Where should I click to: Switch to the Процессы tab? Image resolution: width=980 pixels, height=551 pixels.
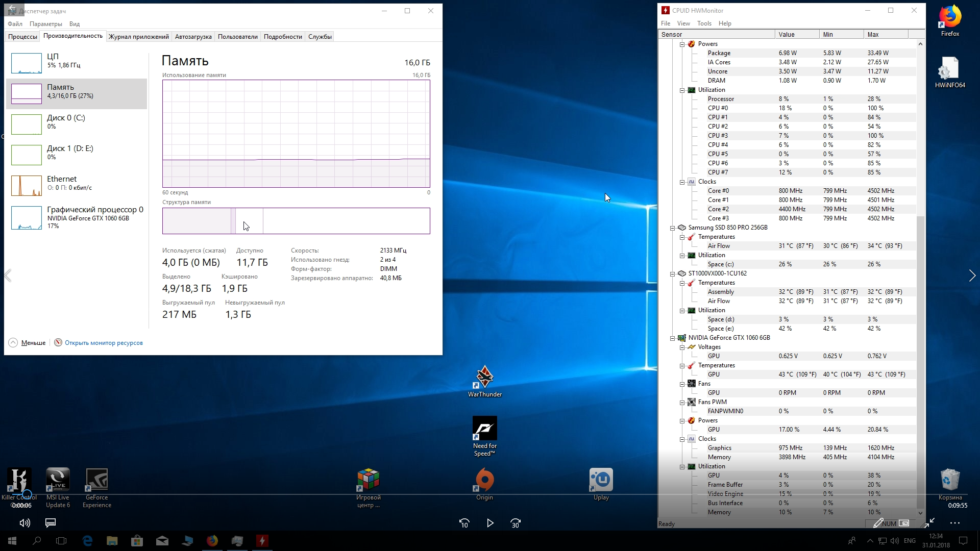tap(22, 37)
